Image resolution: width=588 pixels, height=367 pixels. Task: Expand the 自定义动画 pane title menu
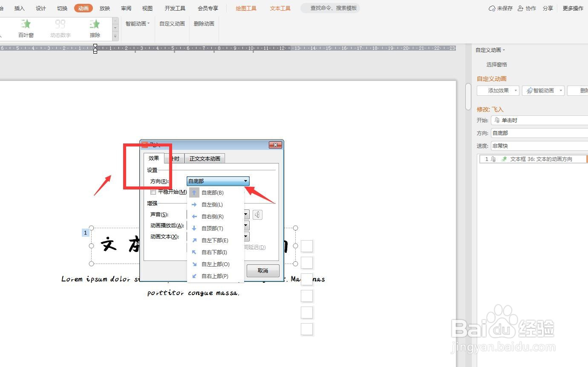coord(490,50)
